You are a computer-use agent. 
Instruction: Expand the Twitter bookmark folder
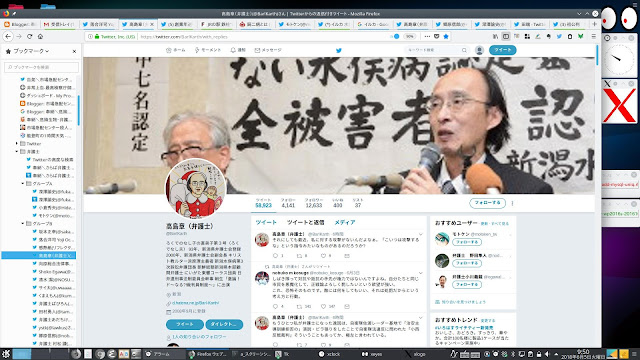tap(17, 144)
